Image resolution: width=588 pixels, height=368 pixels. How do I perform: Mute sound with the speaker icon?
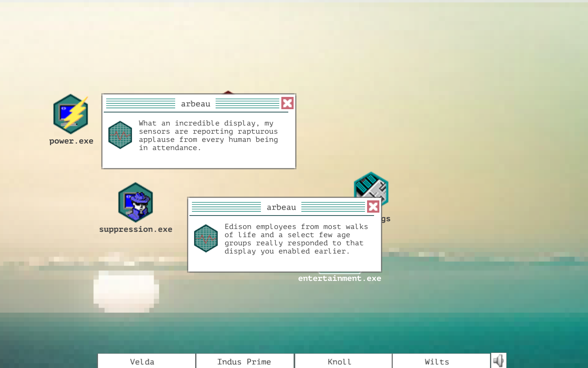(499, 361)
